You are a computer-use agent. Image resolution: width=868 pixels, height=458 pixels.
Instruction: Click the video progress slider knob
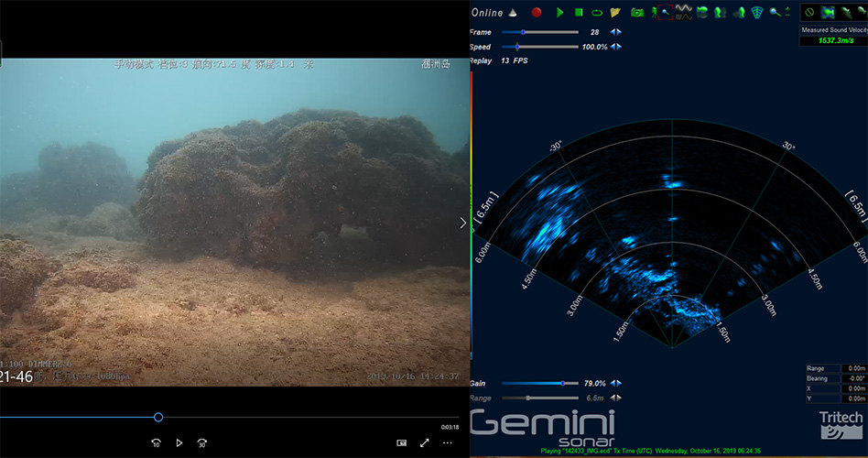[158, 417]
